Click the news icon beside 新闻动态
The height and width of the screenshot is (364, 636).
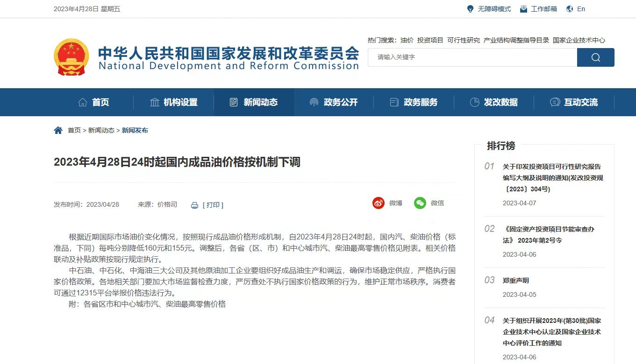tap(234, 102)
